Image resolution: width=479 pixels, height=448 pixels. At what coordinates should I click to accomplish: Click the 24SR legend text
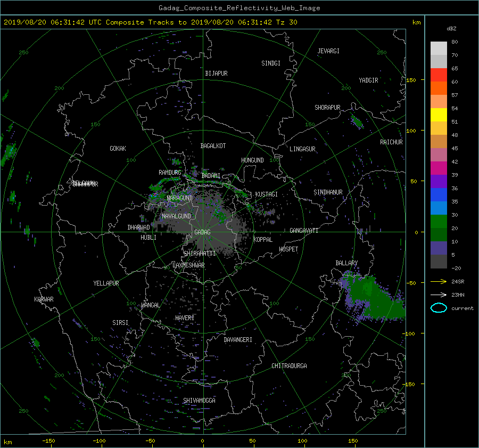pos(458,281)
